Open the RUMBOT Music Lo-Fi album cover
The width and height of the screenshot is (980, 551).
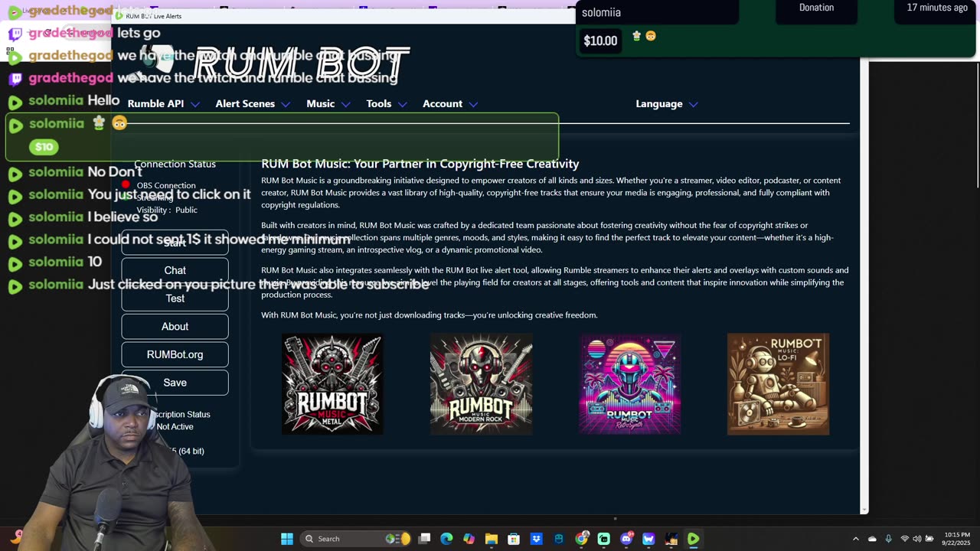click(x=778, y=384)
